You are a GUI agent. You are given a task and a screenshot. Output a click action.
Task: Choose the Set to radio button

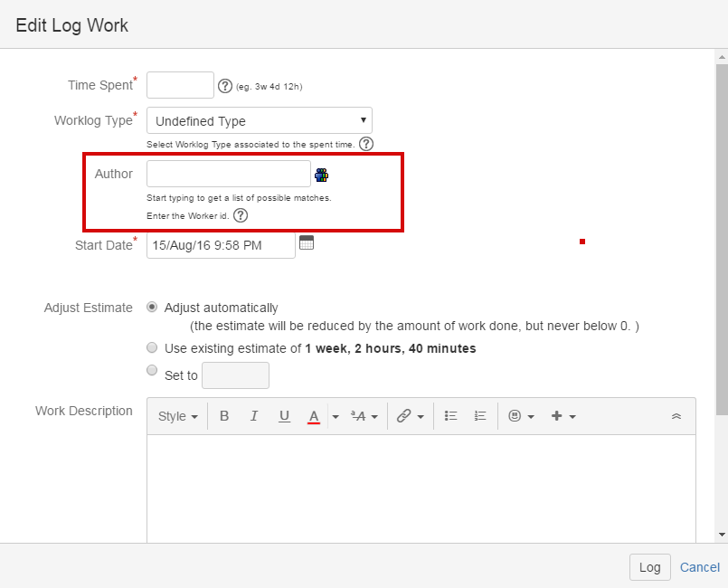[153, 371]
